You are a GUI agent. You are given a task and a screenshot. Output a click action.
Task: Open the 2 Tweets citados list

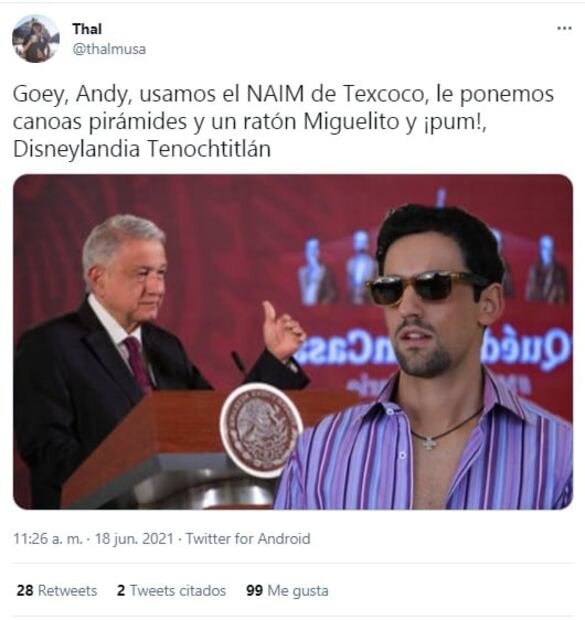coord(171,590)
